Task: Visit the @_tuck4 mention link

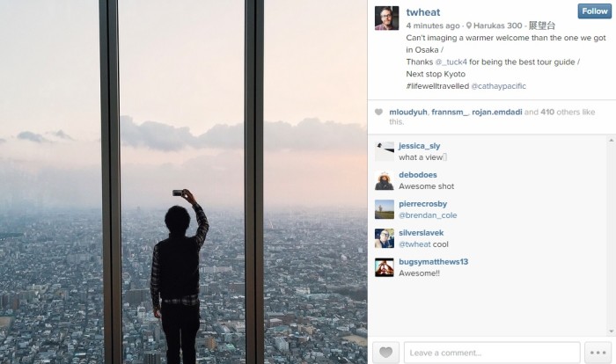Action: point(451,62)
